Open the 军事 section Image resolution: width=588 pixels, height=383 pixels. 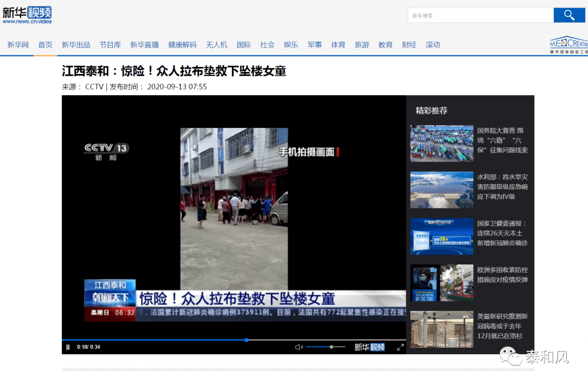315,45
